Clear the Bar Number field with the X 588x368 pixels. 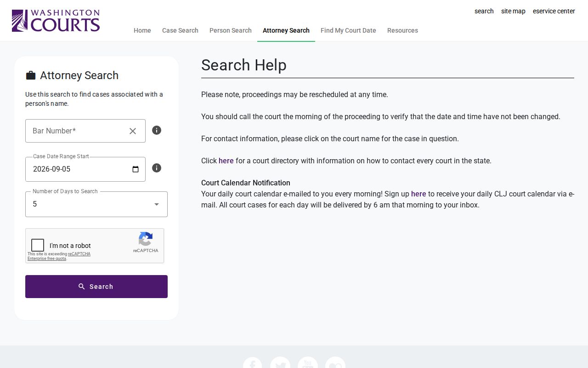pos(133,131)
